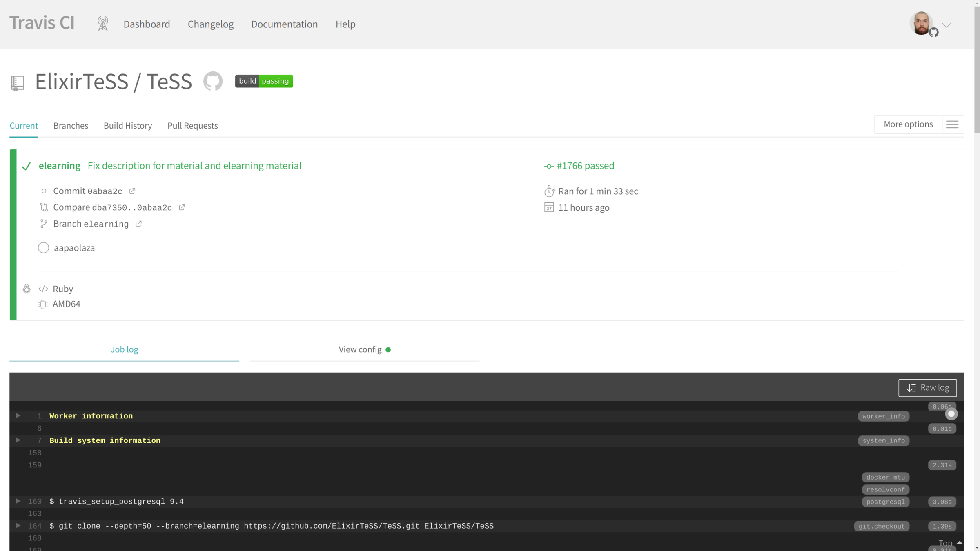
Task: Expand the Worker information log fold
Action: click(x=18, y=415)
